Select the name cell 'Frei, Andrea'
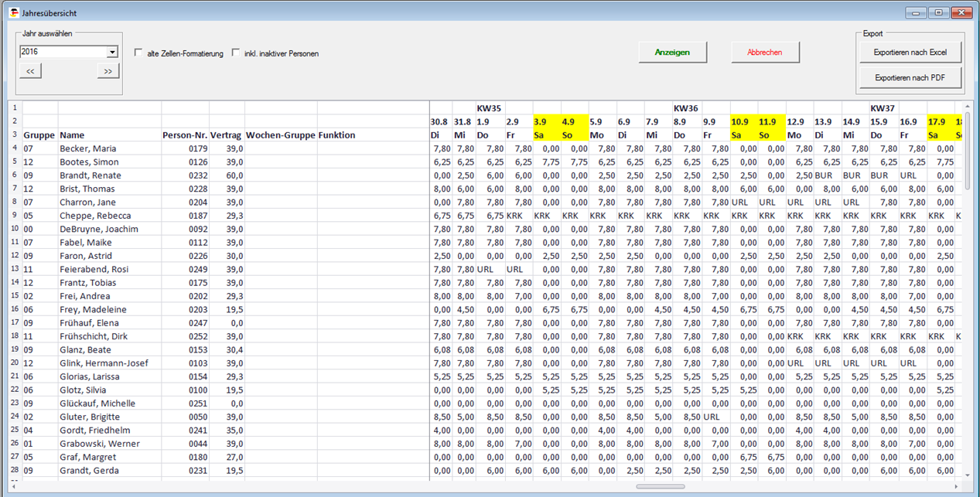Screen dimensions: 980x497 coord(110,296)
